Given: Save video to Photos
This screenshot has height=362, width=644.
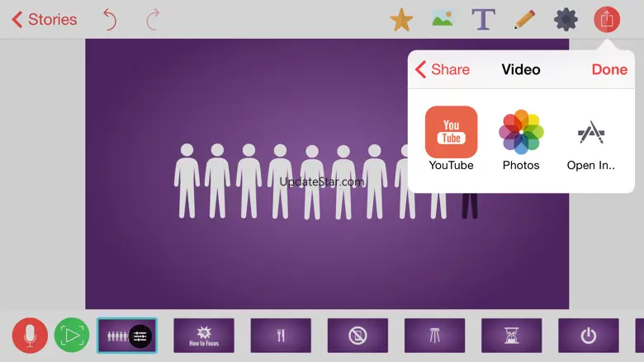Looking at the screenshot, I should (521, 139).
